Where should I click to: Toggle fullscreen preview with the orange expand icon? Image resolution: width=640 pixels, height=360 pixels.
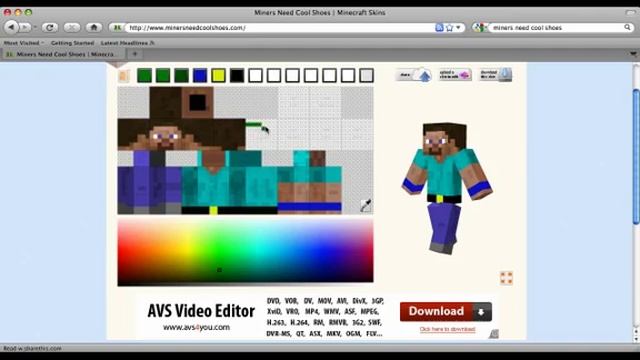506,278
